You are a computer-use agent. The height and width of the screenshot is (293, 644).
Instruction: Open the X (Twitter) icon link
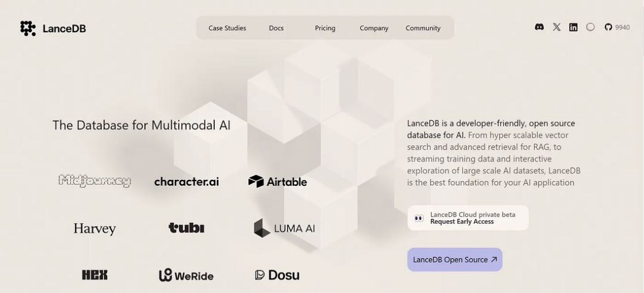[556, 27]
